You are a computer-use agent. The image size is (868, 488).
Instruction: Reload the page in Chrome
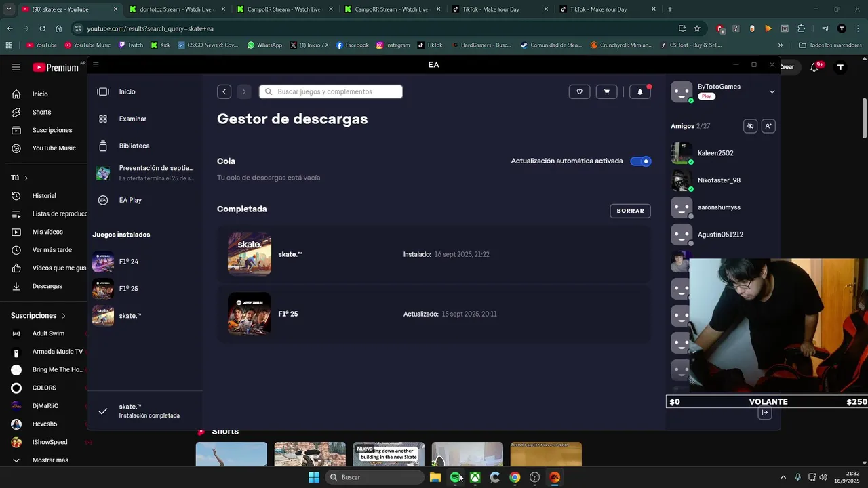[x=42, y=28]
